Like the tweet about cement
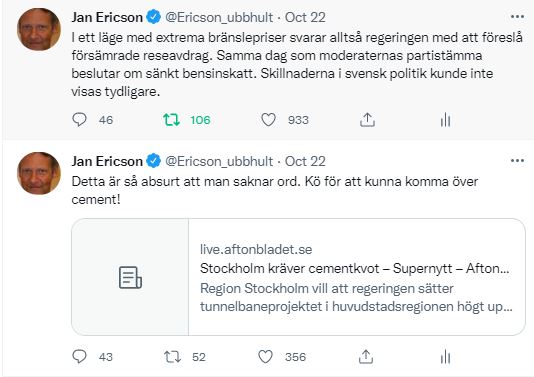The width and height of the screenshot is (534, 377). pos(265,357)
